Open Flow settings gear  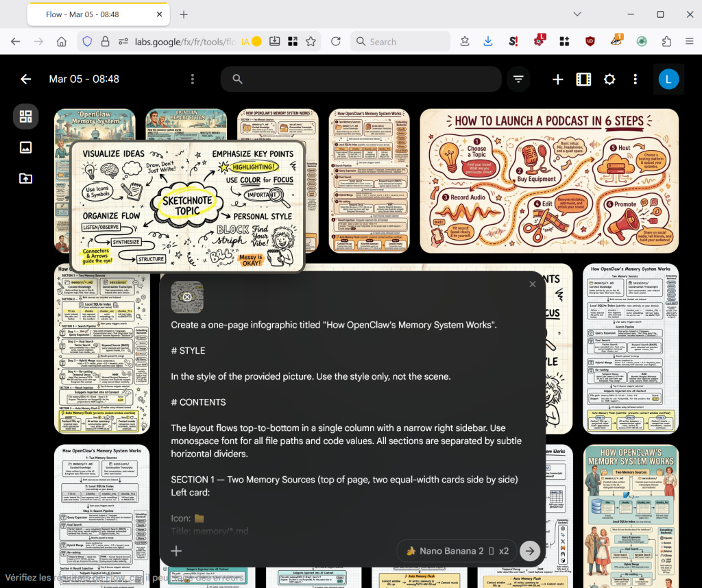click(609, 79)
